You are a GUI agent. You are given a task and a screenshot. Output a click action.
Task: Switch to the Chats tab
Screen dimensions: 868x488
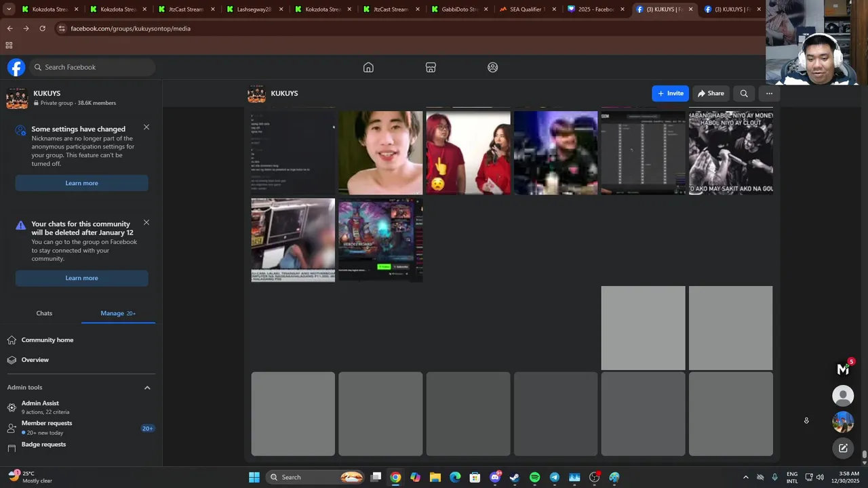[x=44, y=313]
